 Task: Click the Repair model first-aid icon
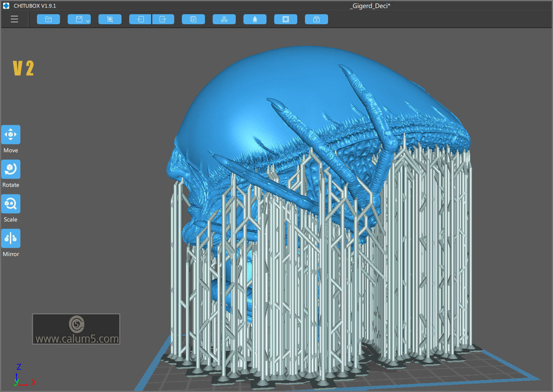(316, 19)
